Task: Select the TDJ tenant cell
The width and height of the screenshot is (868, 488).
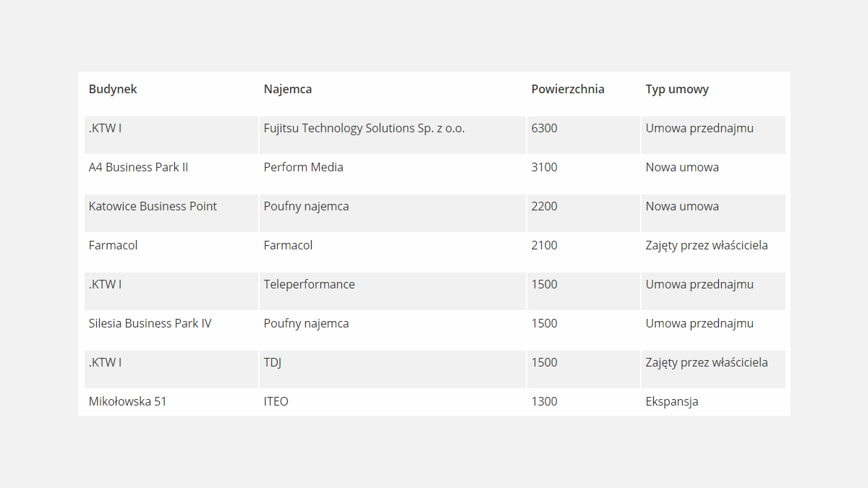Action: tap(272, 363)
